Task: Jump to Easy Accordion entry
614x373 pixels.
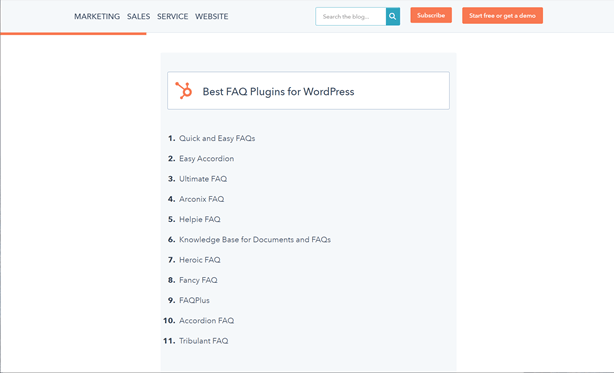Action: [x=206, y=159]
